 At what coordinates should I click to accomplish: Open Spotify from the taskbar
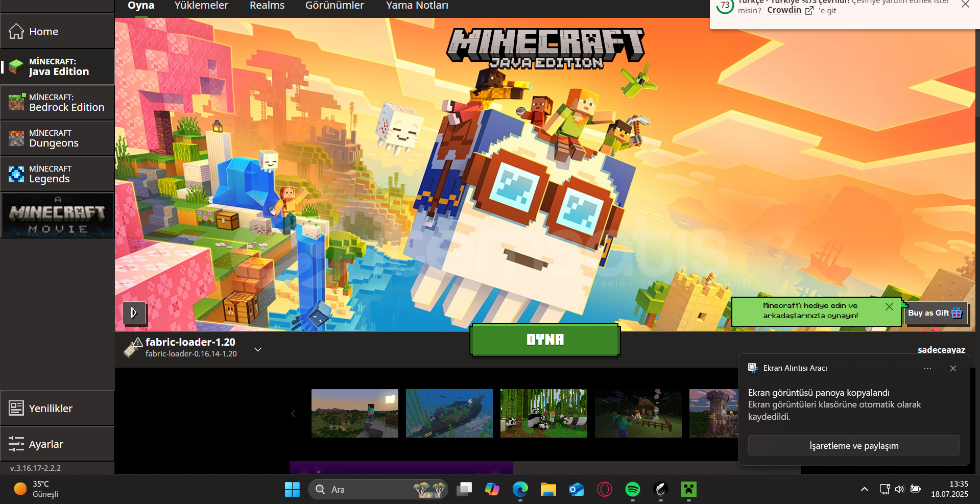(x=633, y=489)
